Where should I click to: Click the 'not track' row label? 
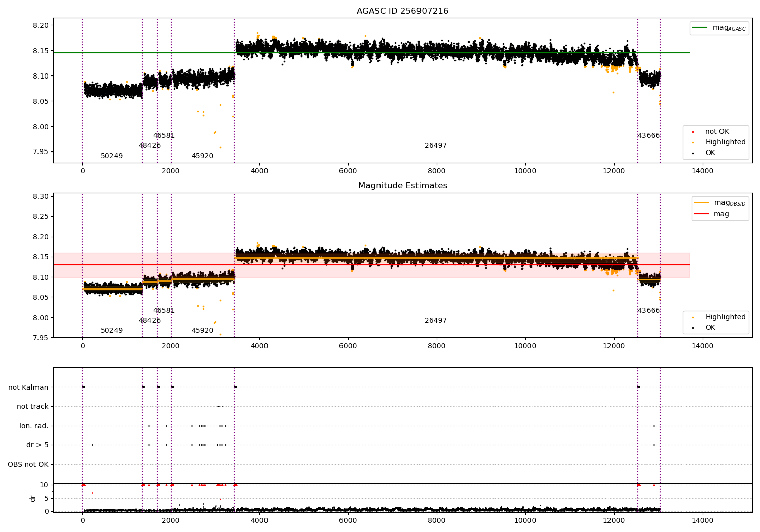32,407
